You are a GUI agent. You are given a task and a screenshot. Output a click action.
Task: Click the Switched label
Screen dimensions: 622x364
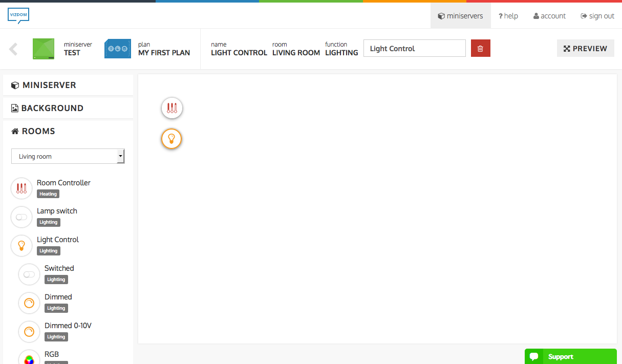point(59,268)
